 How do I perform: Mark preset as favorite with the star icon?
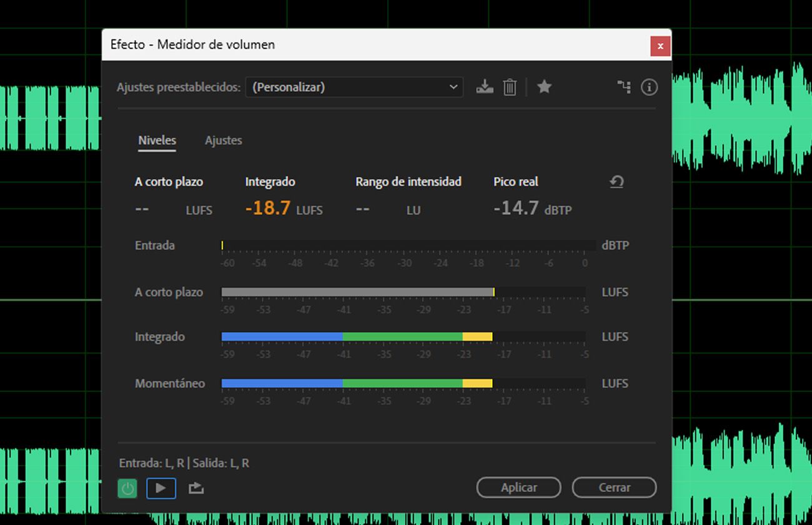(x=544, y=87)
